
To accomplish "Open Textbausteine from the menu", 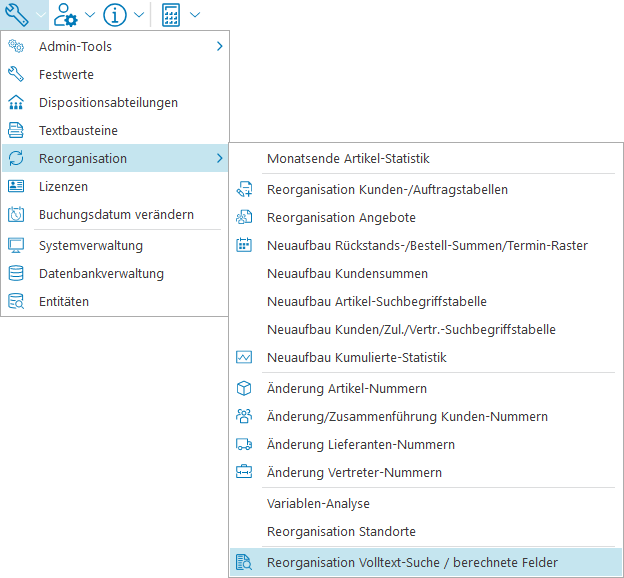I will click(78, 130).
